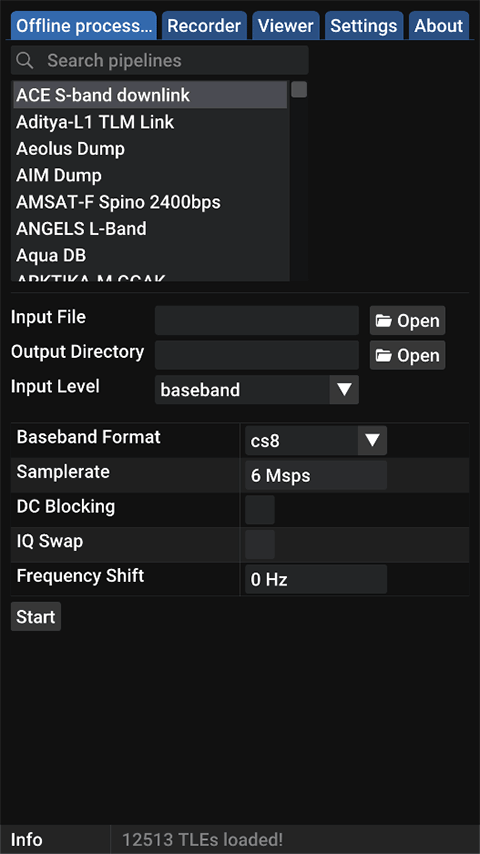This screenshot has height=854, width=480.
Task: Expand the Baseband Format dropdown arrow
Action: (373, 441)
